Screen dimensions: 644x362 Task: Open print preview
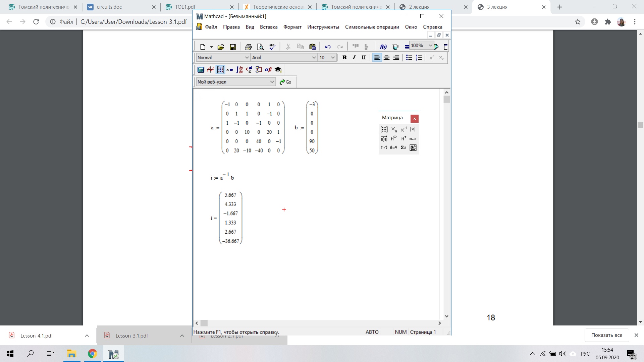[260, 47]
